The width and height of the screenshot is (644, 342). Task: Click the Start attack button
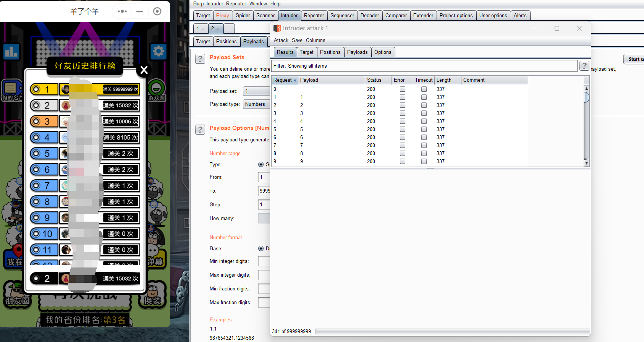pyautogui.click(x=634, y=59)
